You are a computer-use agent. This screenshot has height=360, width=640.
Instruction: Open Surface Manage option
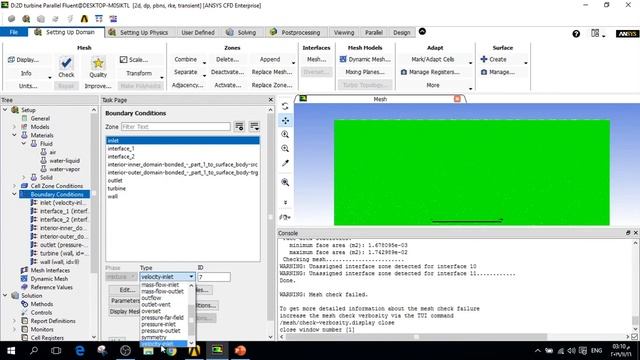point(498,72)
